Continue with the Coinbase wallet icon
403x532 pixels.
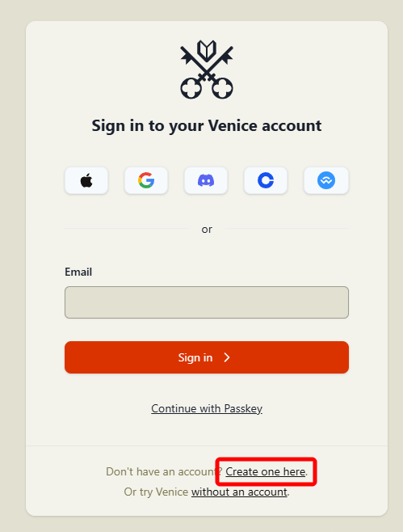click(266, 180)
